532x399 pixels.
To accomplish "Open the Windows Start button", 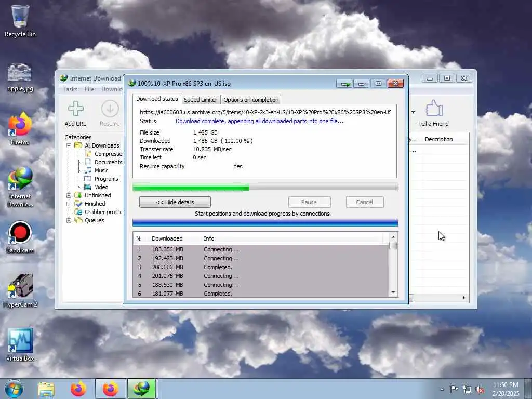I will pyautogui.click(x=14, y=389).
